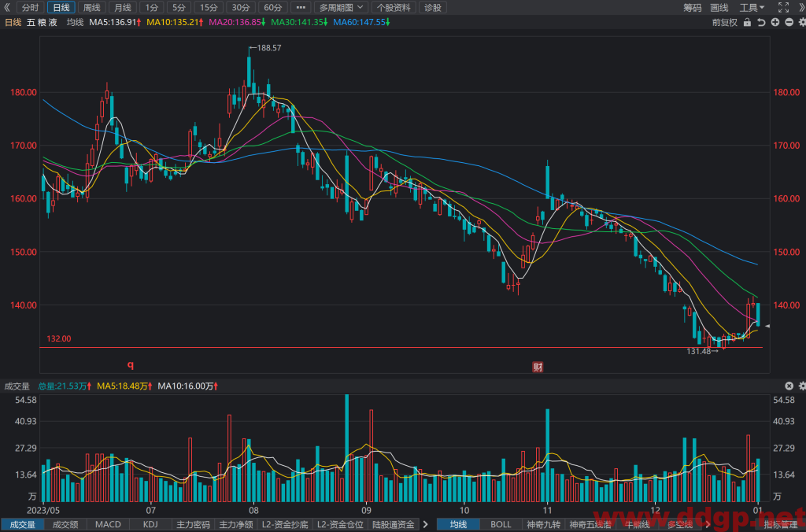
Task: Click the 均线 legend label in header
Action: [75, 23]
